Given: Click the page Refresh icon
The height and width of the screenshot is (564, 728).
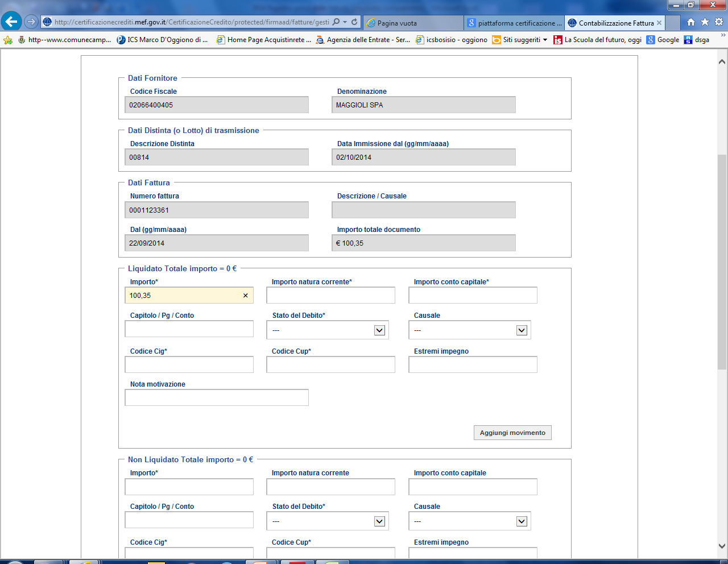Looking at the screenshot, I should point(354,22).
